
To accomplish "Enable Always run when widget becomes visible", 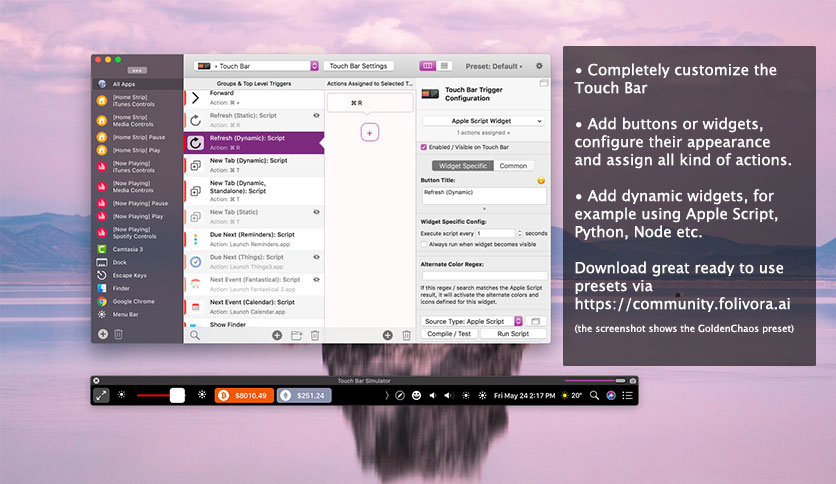I will coord(424,244).
